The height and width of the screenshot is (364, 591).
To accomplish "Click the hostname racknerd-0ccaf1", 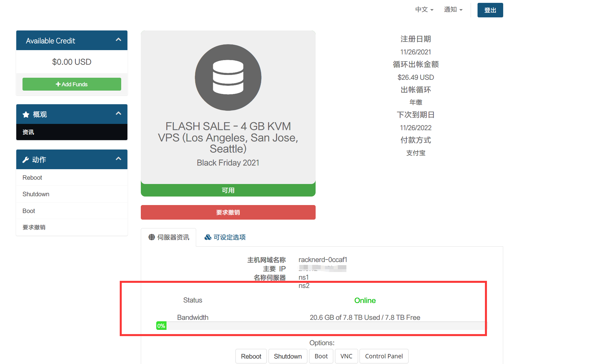I will (323, 260).
